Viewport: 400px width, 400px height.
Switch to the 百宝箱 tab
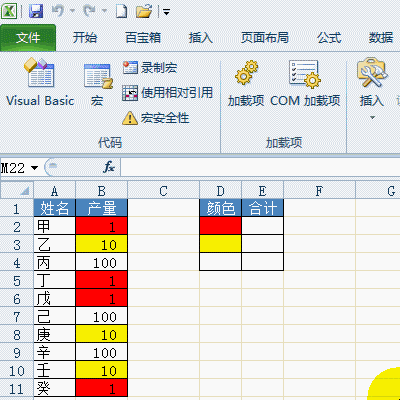[143, 38]
